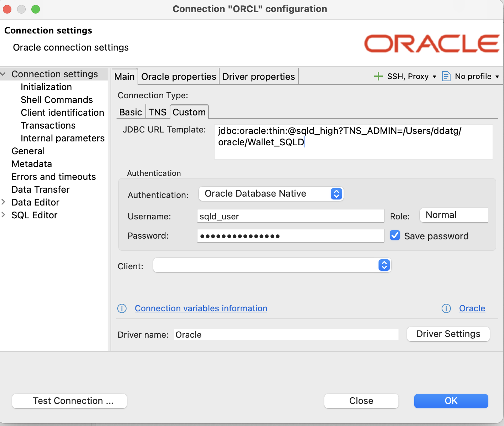The image size is (504, 426).
Task: Open the SSH, Proxy dropdown arrow
Action: [x=434, y=77]
